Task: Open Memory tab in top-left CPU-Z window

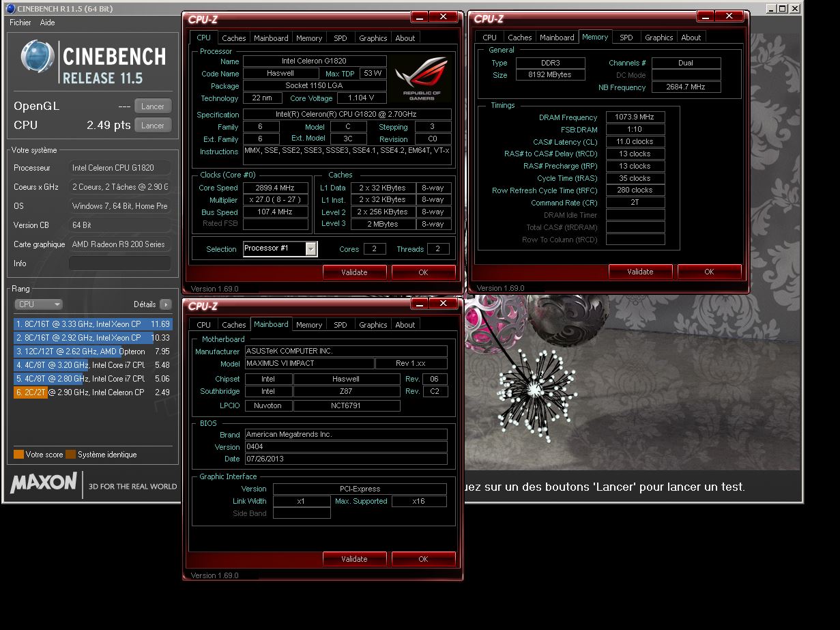Action: click(x=309, y=38)
